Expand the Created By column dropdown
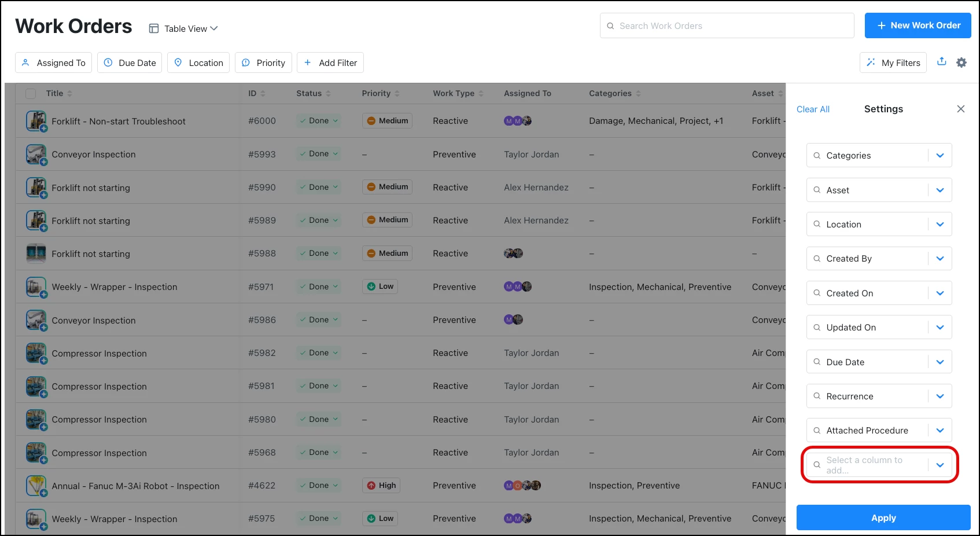The height and width of the screenshot is (536, 980). tap(940, 259)
